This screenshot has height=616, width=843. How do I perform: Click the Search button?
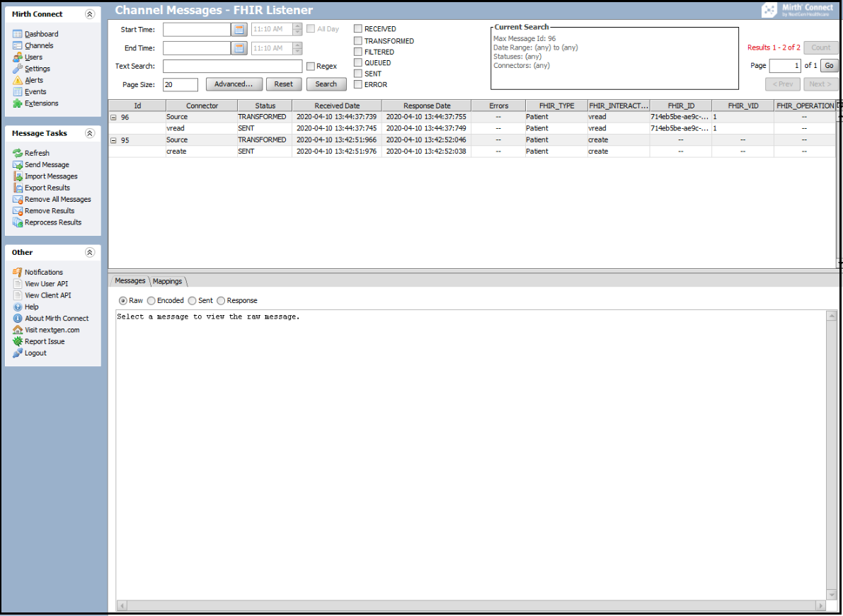(326, 84)
